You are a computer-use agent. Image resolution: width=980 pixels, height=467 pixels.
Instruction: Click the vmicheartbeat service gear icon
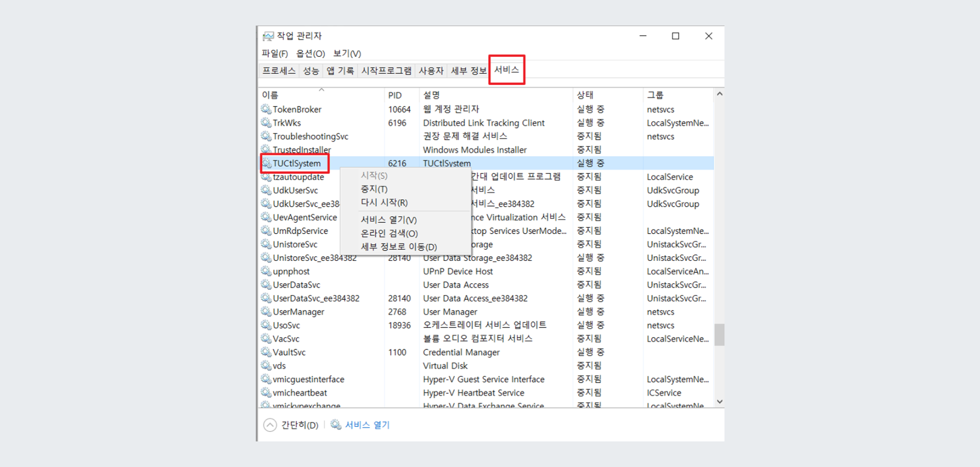[266, 392]
